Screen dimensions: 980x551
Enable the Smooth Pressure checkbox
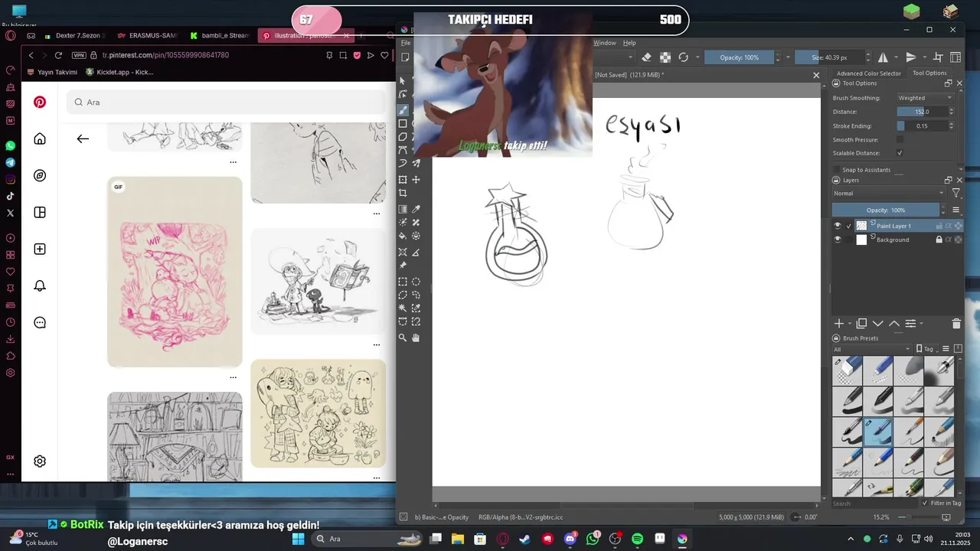[x=900, y=139]
